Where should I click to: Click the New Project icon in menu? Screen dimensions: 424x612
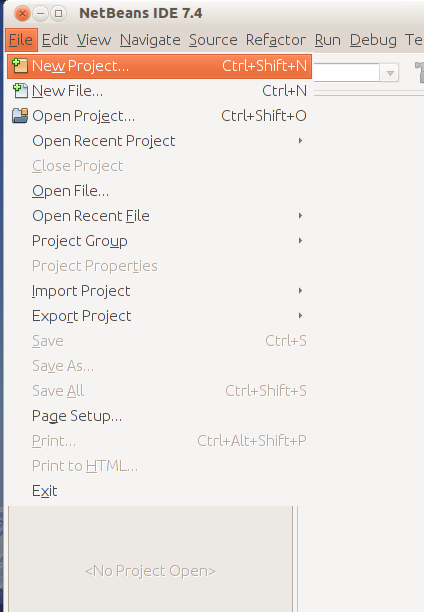[x=20, y=66]
